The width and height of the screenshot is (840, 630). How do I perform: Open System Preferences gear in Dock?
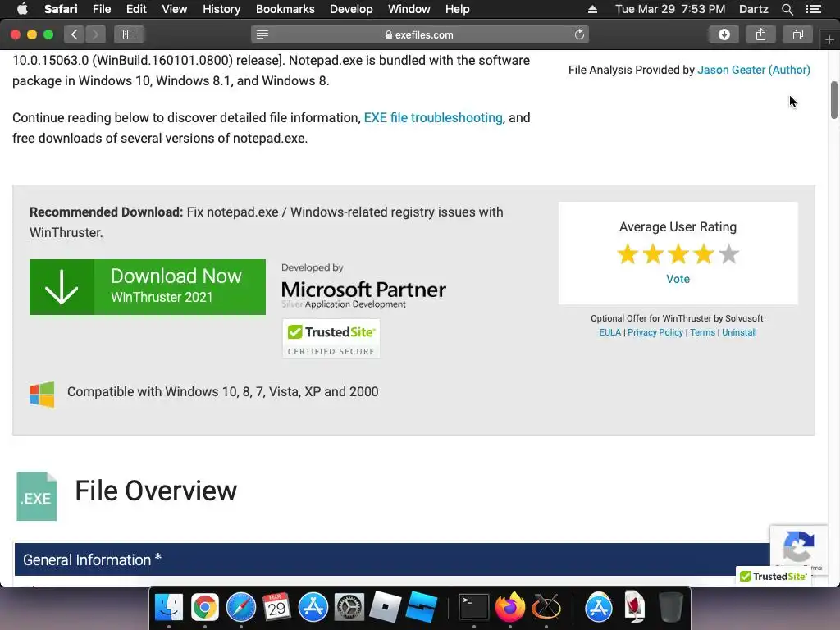[349, 608]
